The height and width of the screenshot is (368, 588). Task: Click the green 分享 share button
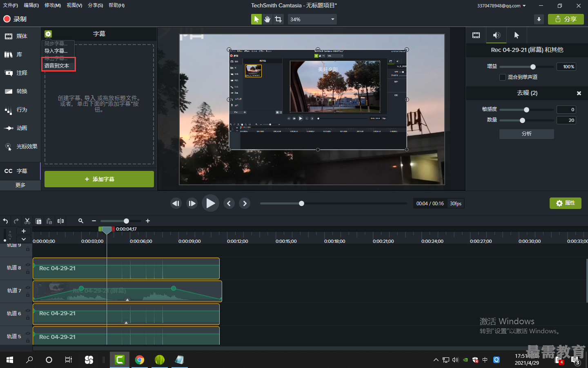566,19
